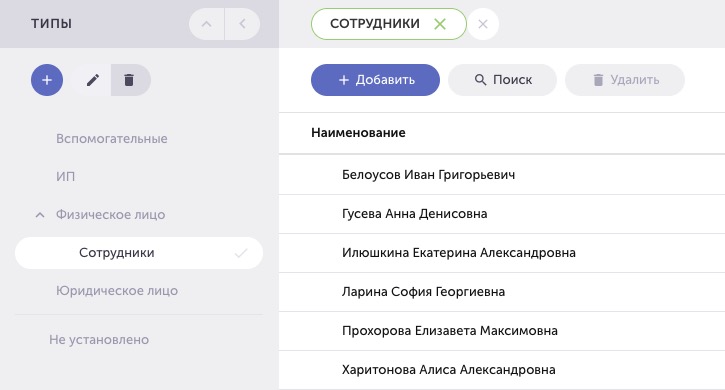
Task: Collapse the Типы panel with left arrow
Action: click(242, 24)
